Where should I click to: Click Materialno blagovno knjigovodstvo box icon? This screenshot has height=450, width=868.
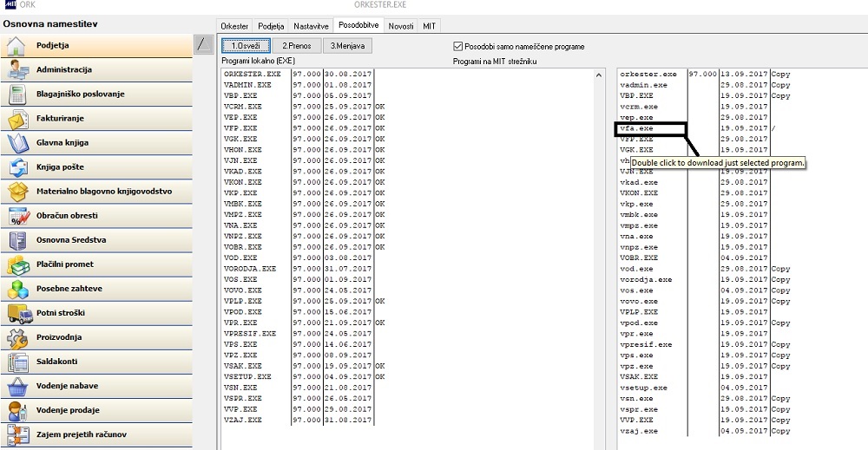(17, 192)
